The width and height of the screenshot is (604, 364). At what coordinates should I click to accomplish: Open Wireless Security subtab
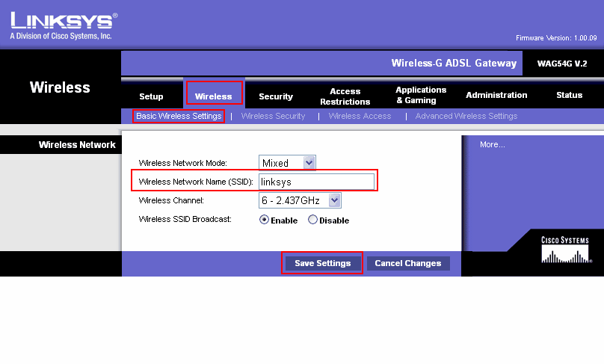[x=273, y=116]
